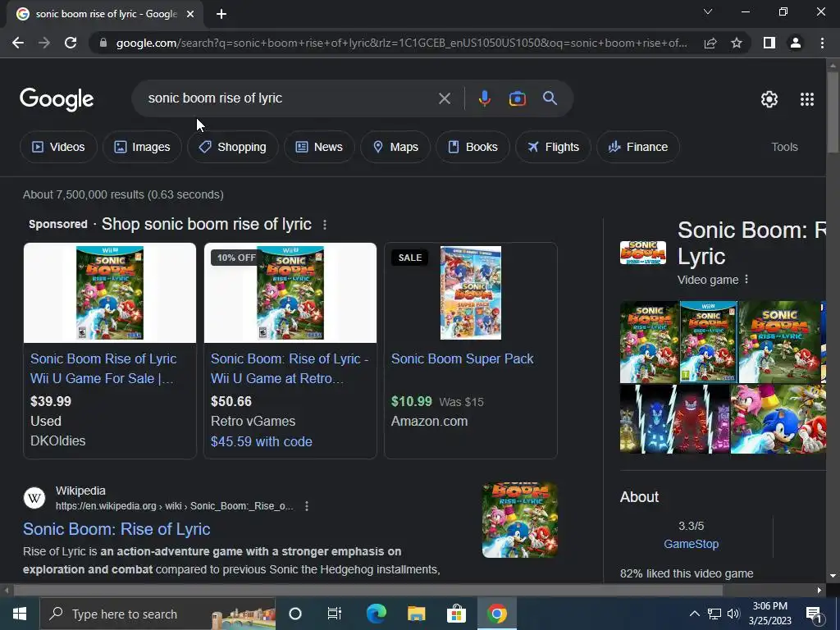
Task: Open the Chrome side panel
Action: (769, 43)
